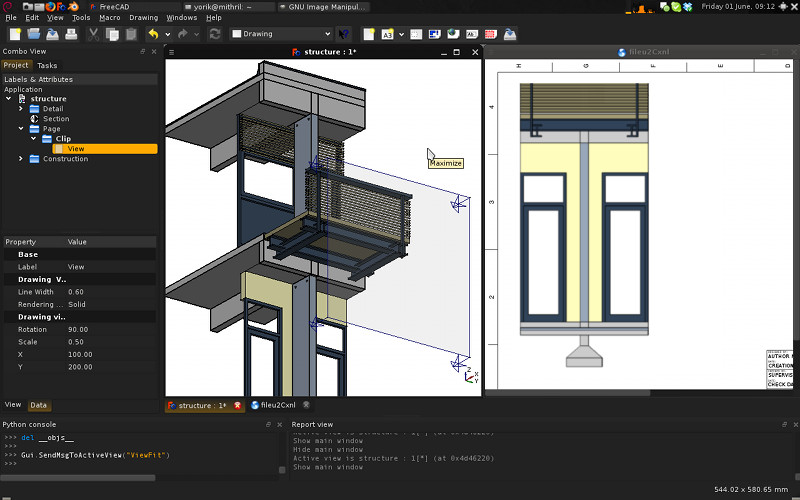Image resolution: width=800 pixels, height=500 pixels.
Task: Select the Section item in tree
Action: click(x=56, y=119)
